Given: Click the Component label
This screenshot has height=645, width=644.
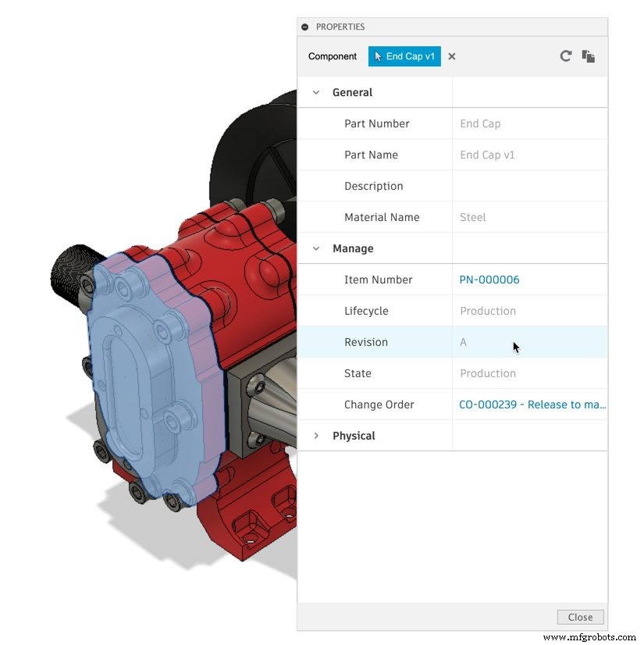Looking at the screenshot, I should pyautogui.click(x=332, y=55).
